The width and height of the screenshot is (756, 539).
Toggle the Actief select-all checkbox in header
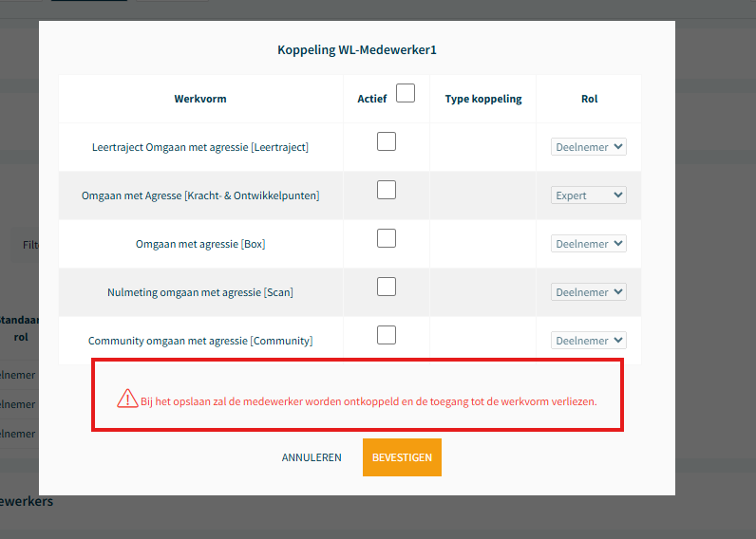(406, 93)
